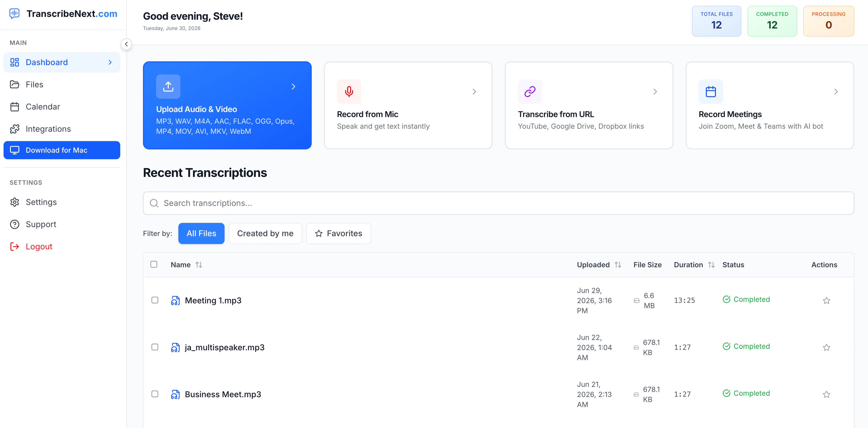Viewport: 868px width, 428px height.
Task: Open the Support page
Action: (62, 224)
